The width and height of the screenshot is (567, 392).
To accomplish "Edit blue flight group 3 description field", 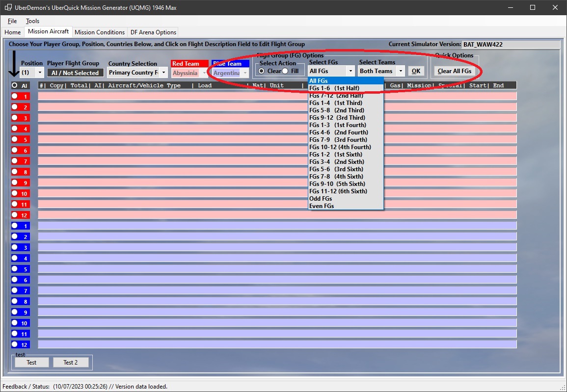I will (277, 247).
